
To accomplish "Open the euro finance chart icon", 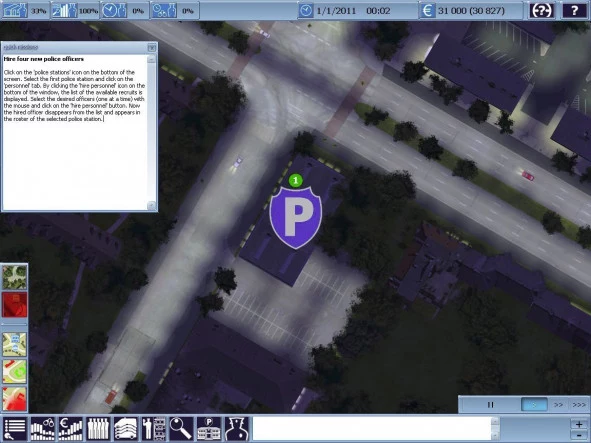I will (x=70, y=428).
